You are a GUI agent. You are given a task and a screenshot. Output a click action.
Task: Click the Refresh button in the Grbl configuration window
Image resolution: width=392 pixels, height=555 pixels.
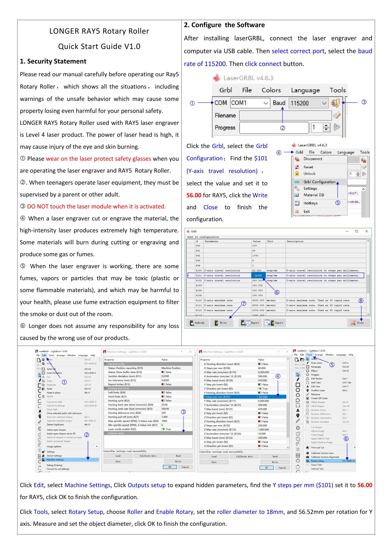point(198,323)
